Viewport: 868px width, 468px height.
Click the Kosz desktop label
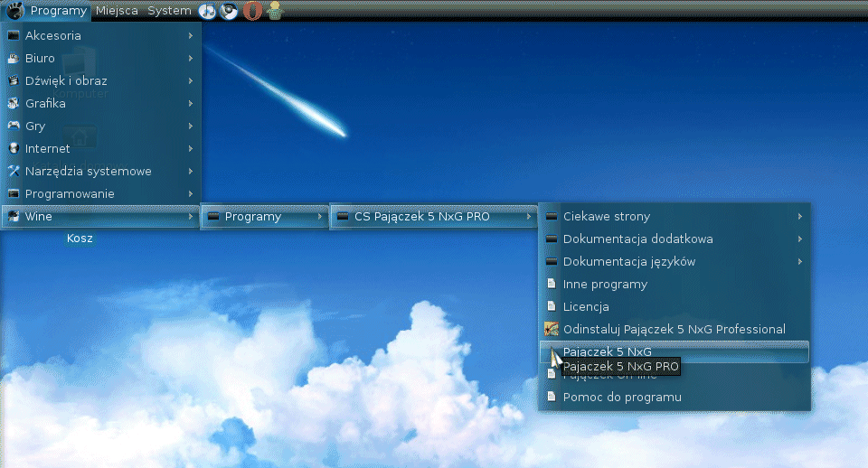[80, 239]
